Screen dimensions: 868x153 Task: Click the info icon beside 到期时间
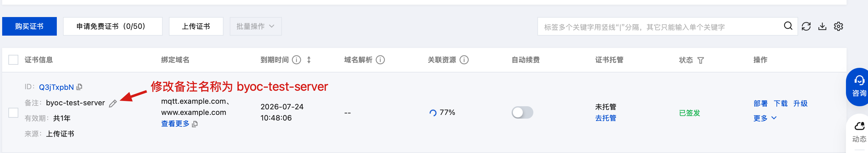point(296,60)
